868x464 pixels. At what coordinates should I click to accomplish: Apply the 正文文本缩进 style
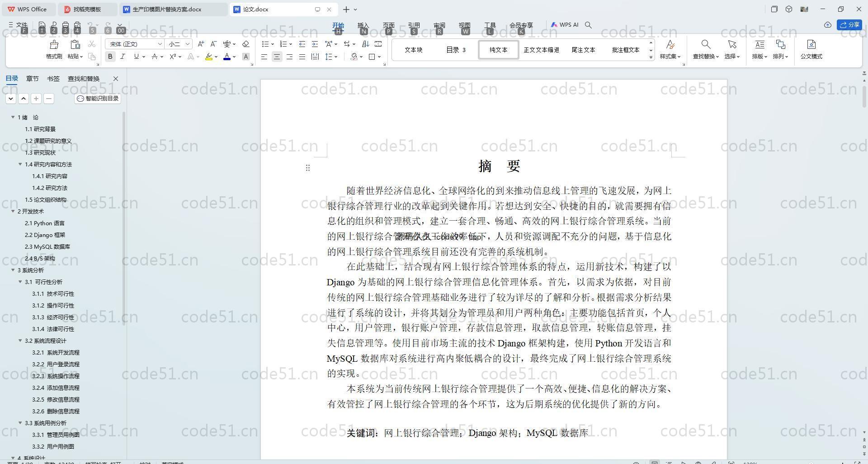click(541, 50)
